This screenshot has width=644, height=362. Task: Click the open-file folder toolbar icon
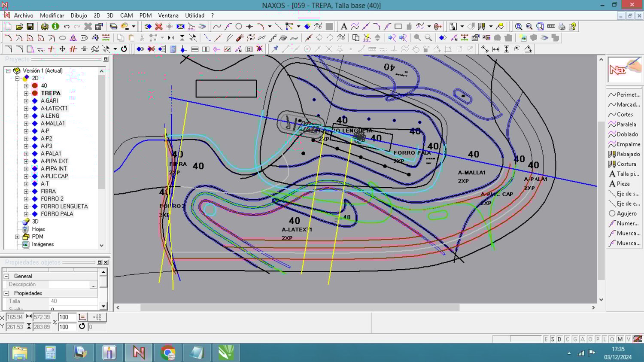click(19, 27)
